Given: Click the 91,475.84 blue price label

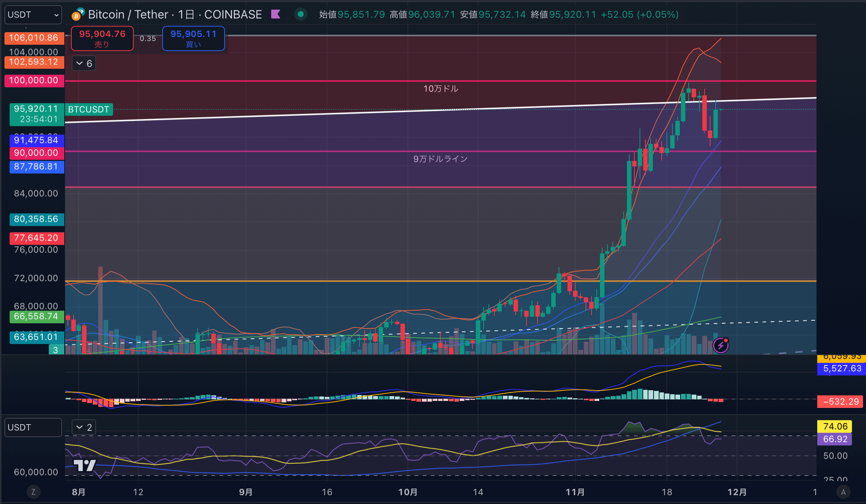Looking at the screenshot, I should 36,140.
